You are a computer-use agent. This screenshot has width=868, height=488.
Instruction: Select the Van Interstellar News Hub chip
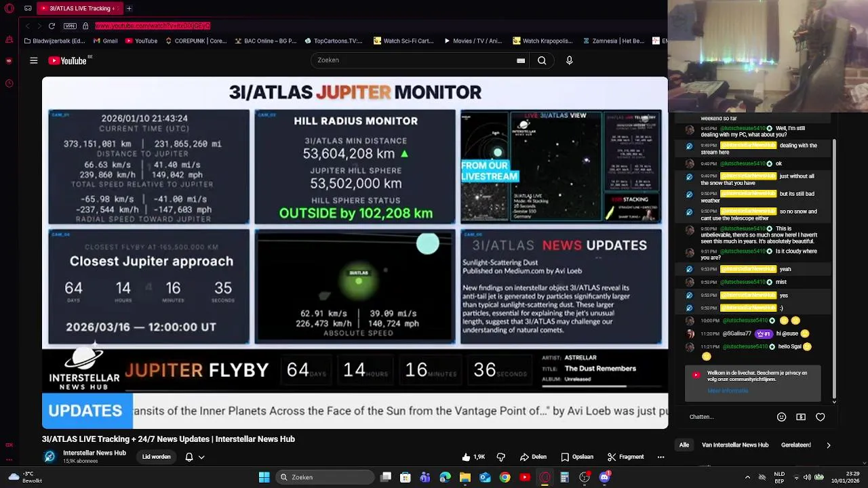pyautogui.click(x=735, y=445)
